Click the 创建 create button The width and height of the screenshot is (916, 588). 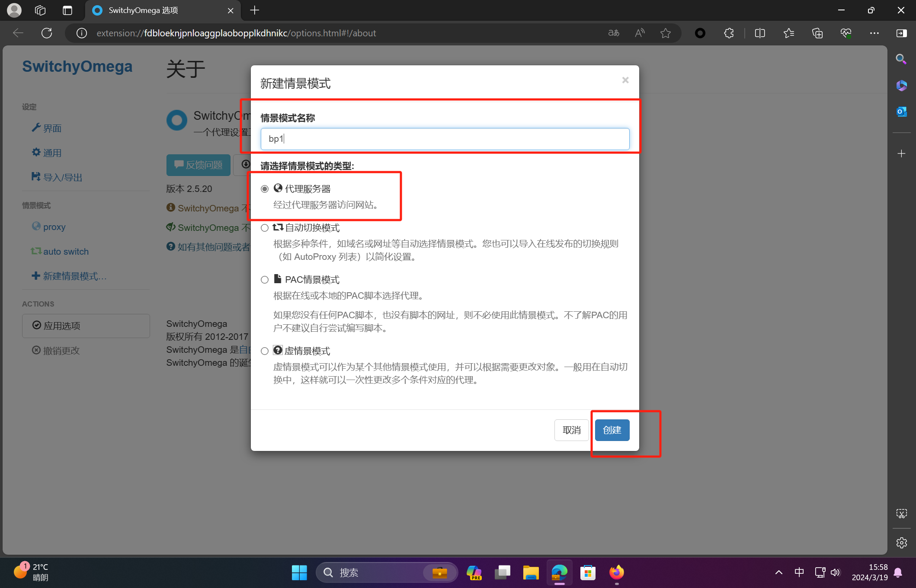[612, 430]
